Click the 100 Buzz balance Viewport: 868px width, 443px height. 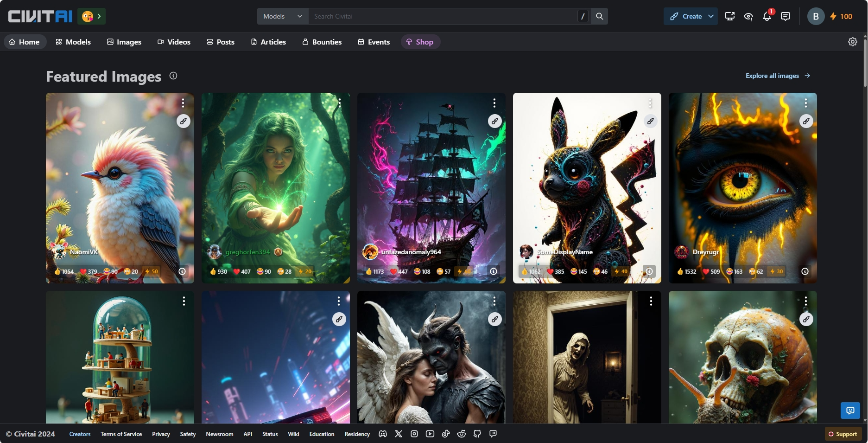click(x=841, y=16)
